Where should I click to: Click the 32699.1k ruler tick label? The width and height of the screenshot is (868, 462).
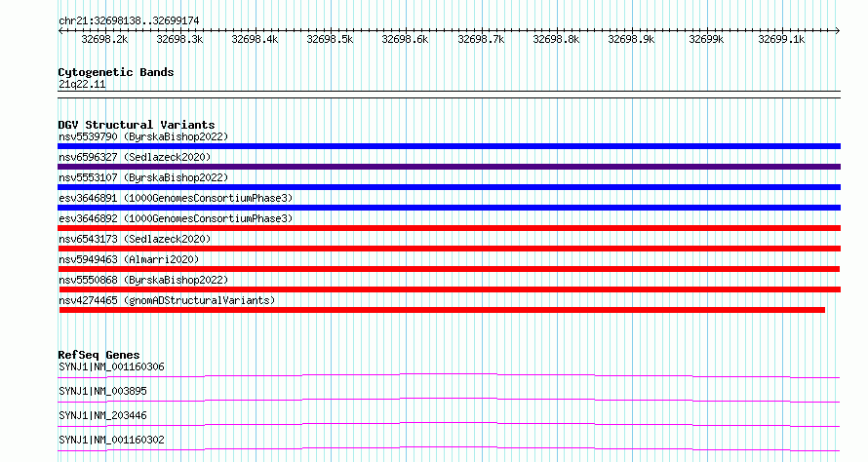tap(781, 39)
